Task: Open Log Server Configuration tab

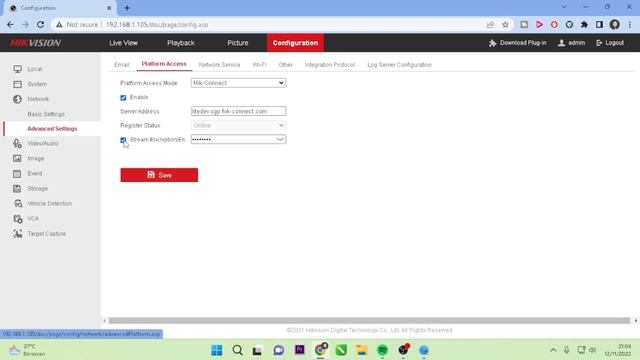Action: pos(399,64)
